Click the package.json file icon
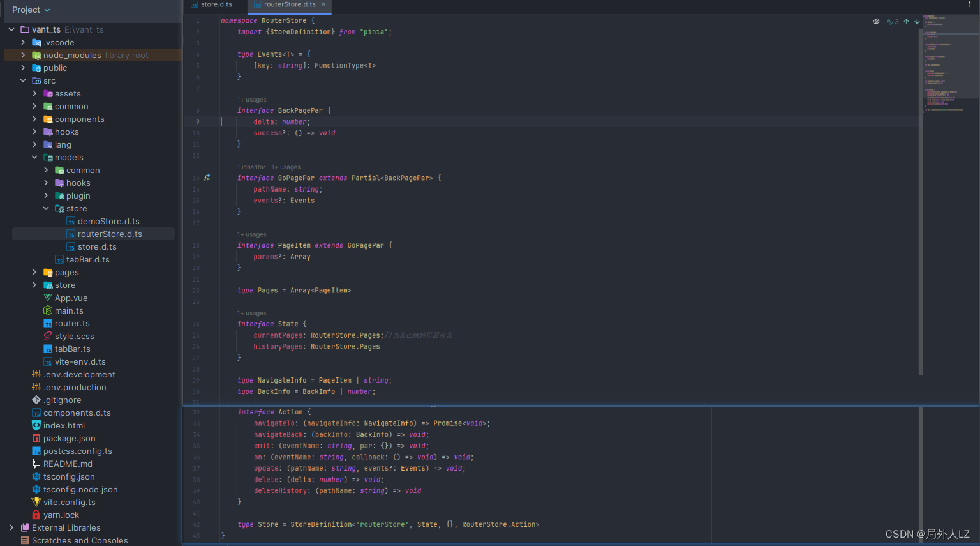980x546 pixels. [x=36, y=438]
